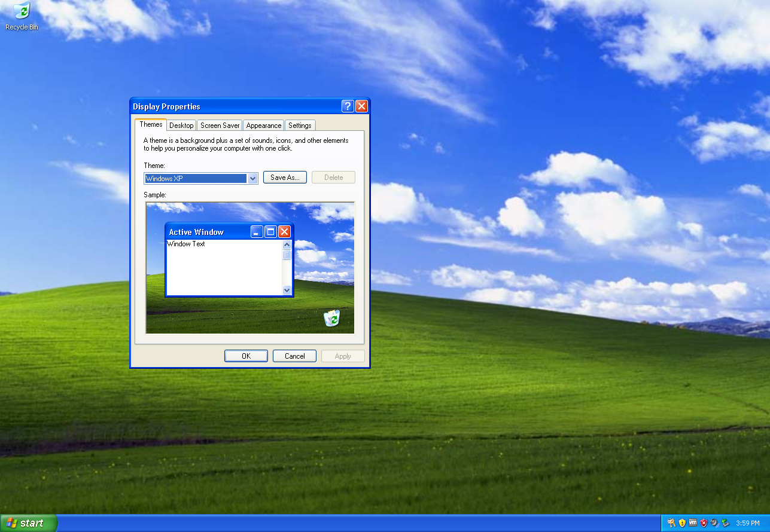
Task: Open the Screen Saver tab
Action: [220, 126]
